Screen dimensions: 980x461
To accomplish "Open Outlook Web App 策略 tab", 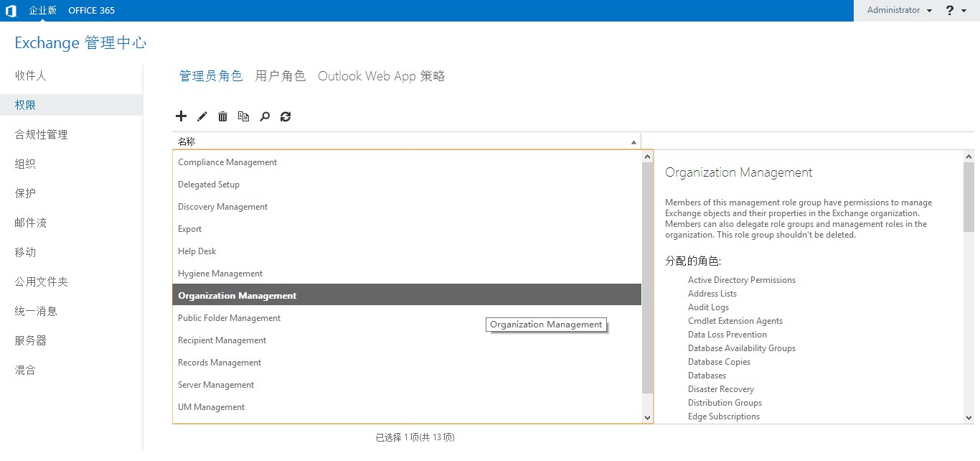I will tap(382, 76).
